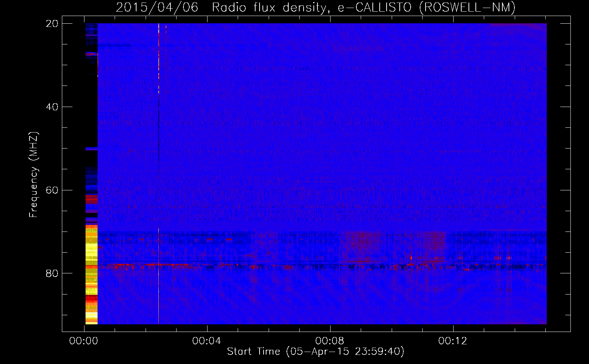The height and width of the screenshot is (364, 589).
Task: Click the '00:04' time tick label
Action: (x=207, y=341)
